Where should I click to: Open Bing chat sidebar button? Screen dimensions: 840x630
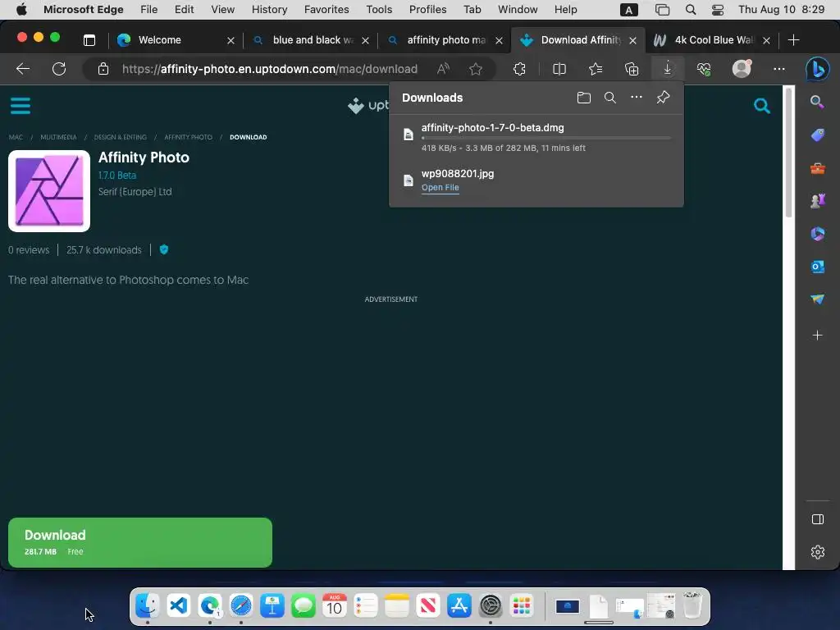818,69
